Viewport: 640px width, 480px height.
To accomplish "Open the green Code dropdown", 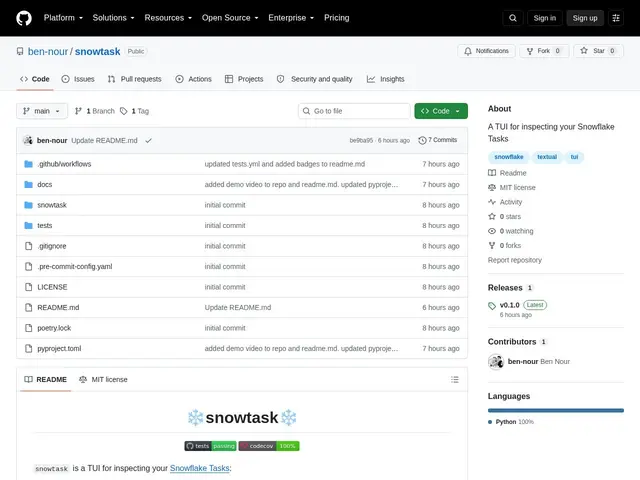I will (441, 111).
